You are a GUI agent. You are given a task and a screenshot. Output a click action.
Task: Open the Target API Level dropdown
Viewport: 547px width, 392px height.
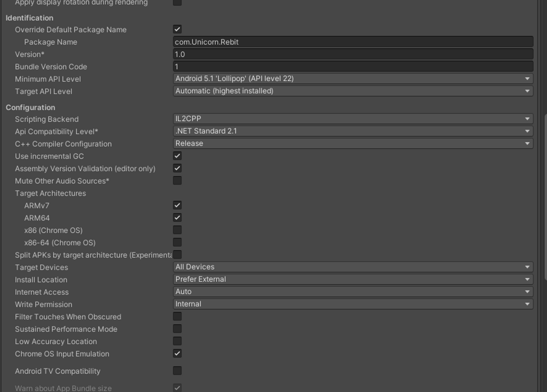pos(353,91)
